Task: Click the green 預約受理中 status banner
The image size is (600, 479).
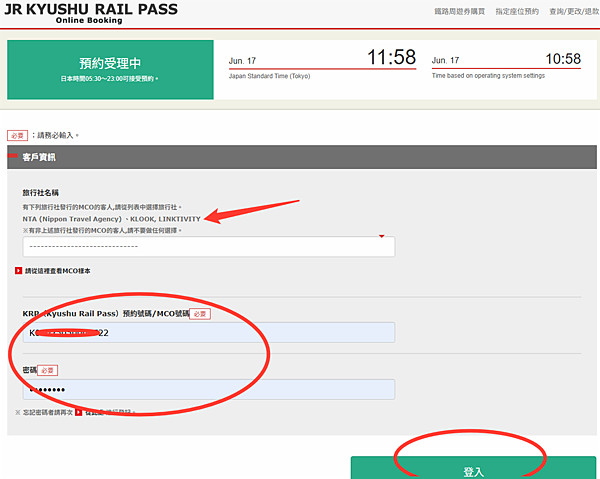Action: [x=110, y=70]
